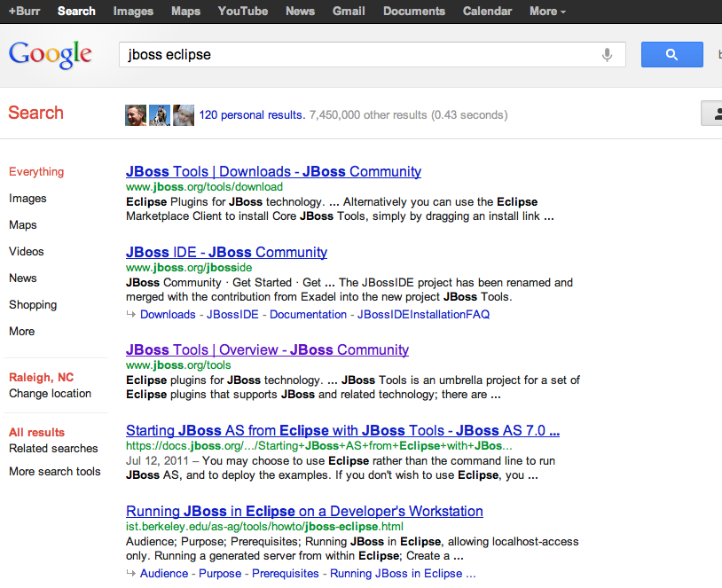This screenshot has width=722, height=588.
Task: Open the third personal results profile photo
Action: (x=184, y=115)
